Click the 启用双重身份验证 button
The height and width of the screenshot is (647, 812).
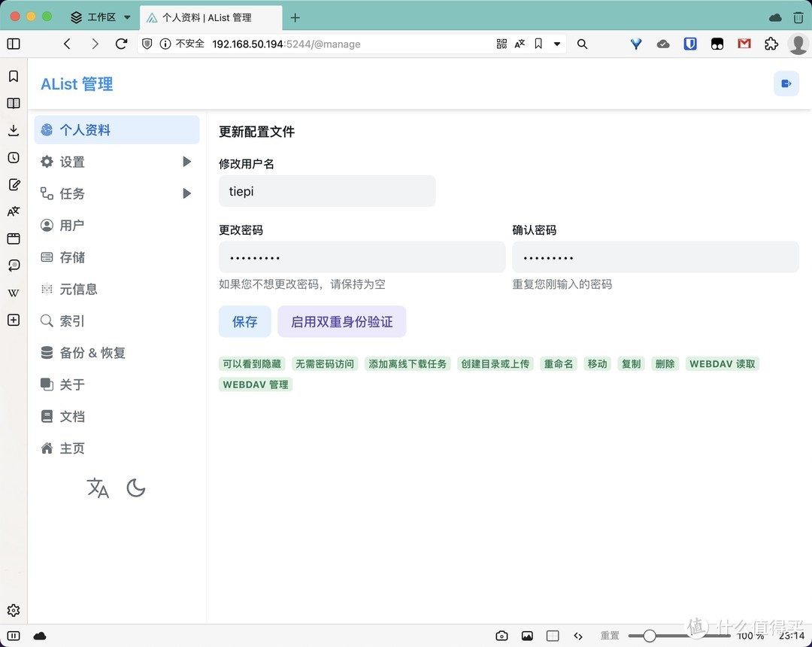341,321
